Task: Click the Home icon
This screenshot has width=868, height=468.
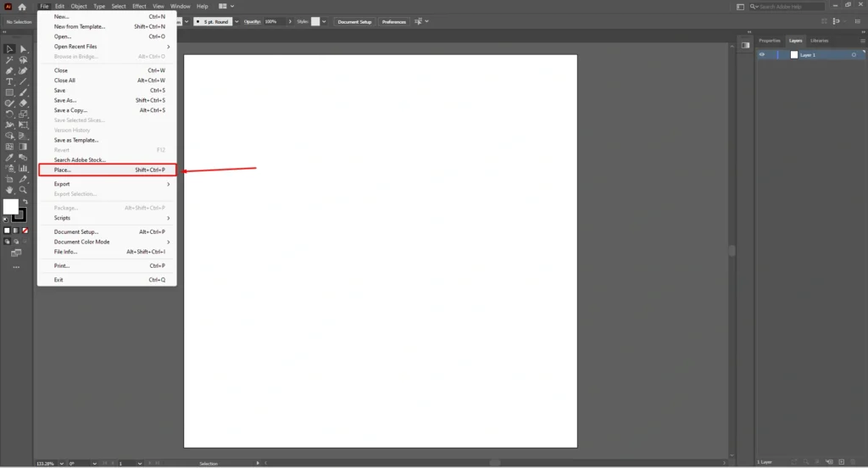Action: coord(22,7)
